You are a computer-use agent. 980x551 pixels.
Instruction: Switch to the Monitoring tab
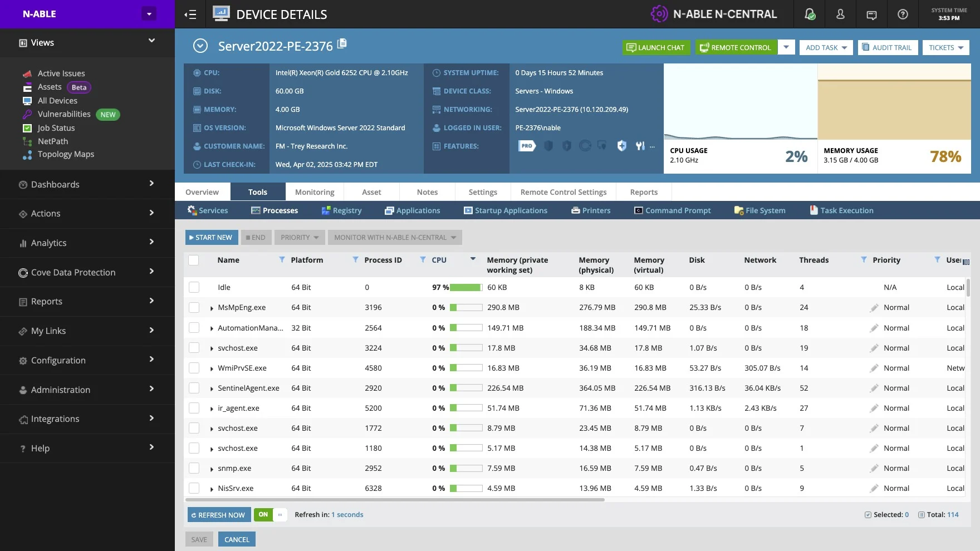click(315, 192)
